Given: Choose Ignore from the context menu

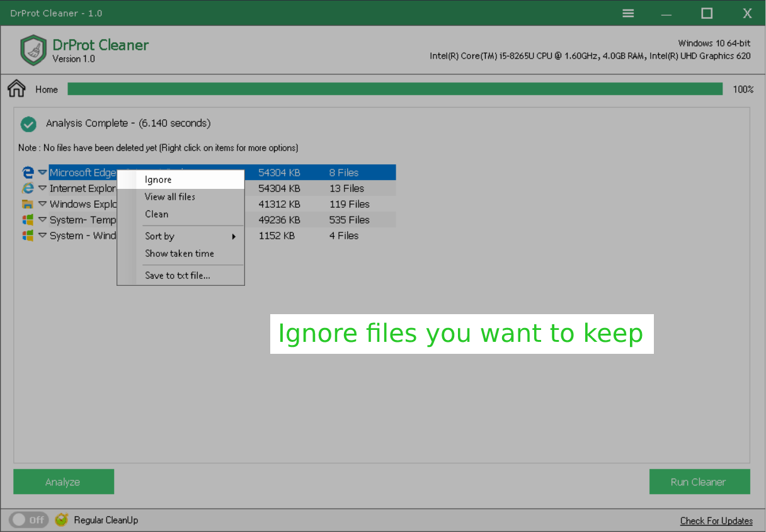Looking at the screenshot, I should (181, 179).
